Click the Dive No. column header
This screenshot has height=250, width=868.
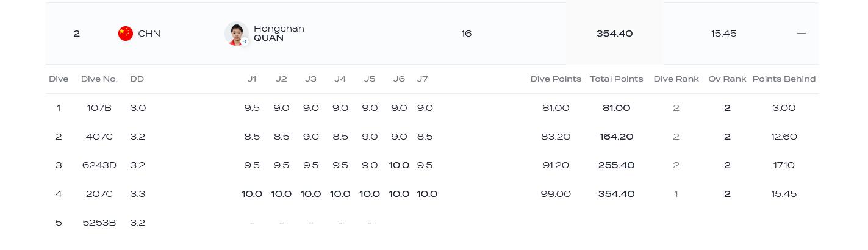point(99,79)
